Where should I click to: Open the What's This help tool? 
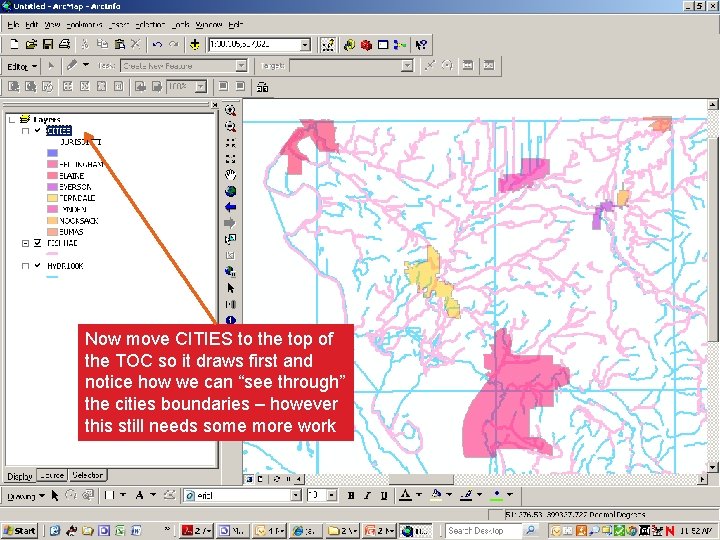pos(422,44)
